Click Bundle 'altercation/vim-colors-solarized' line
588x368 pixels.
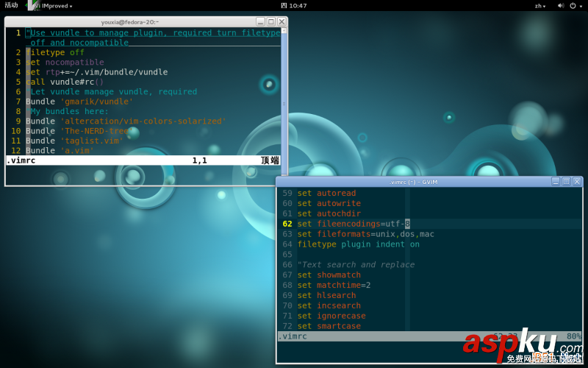[126, 121]
